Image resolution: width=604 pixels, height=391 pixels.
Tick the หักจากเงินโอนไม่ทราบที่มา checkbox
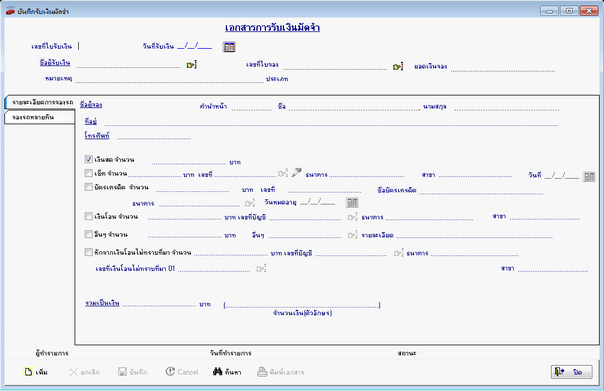89,252
